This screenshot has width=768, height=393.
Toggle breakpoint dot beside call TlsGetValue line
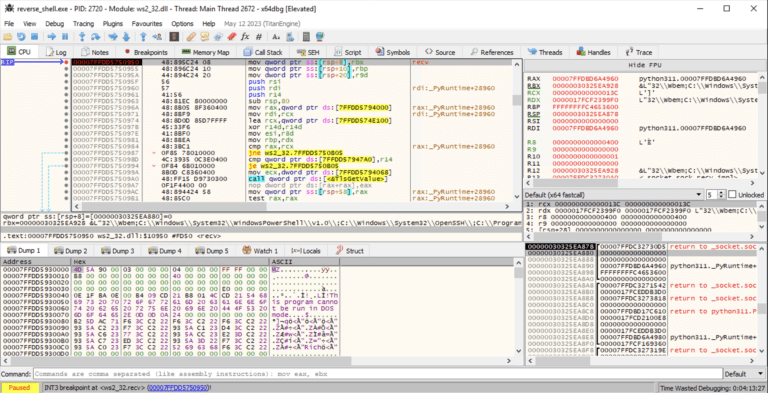[66, 179]
